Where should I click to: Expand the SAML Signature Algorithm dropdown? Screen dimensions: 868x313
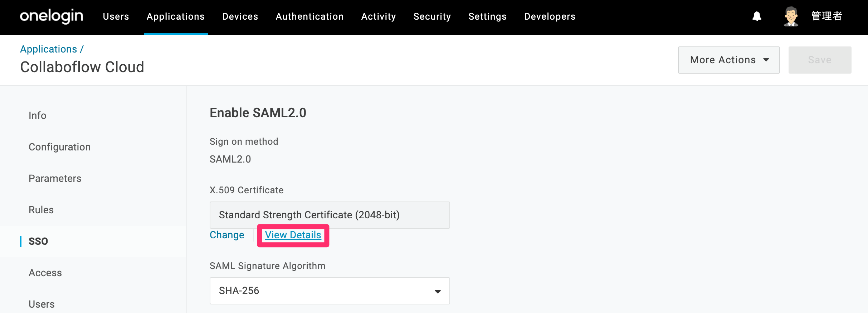(330, 291)
